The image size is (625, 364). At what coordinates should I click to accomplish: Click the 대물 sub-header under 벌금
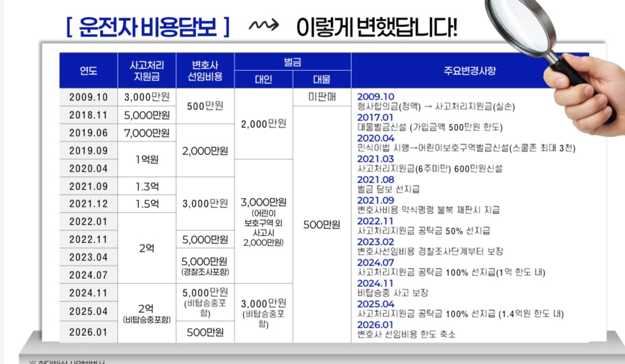[322, 79]
